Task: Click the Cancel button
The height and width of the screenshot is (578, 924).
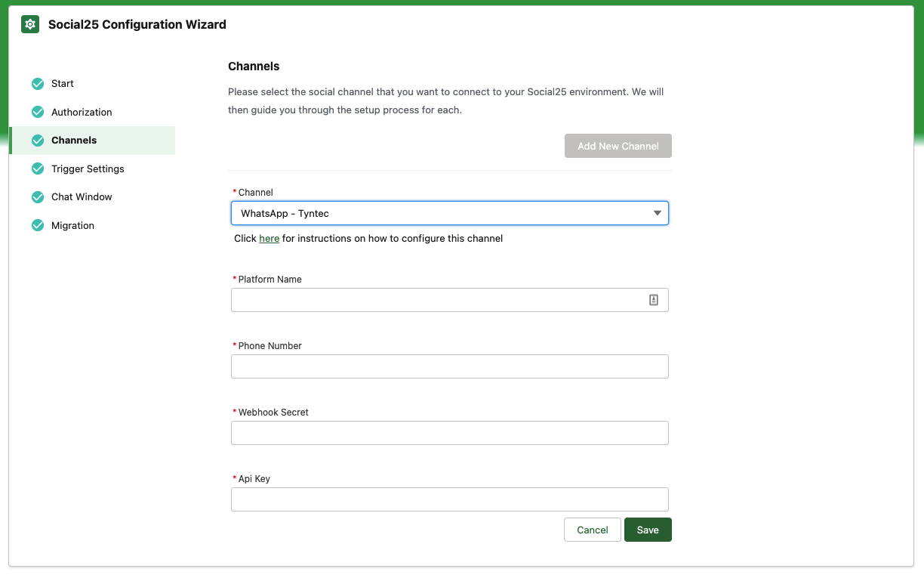Action: click(x=592, y=530)
